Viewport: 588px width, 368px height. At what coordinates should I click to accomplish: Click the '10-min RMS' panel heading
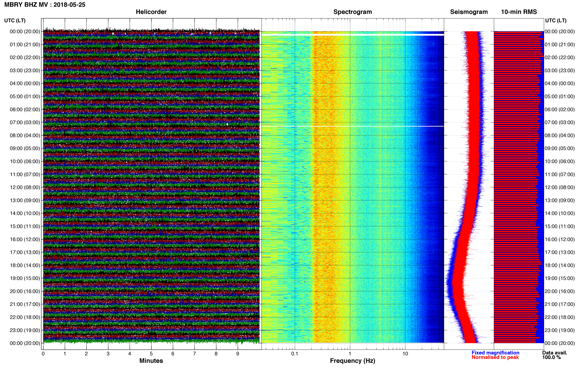pyautogui.click(x=519, y=12)
